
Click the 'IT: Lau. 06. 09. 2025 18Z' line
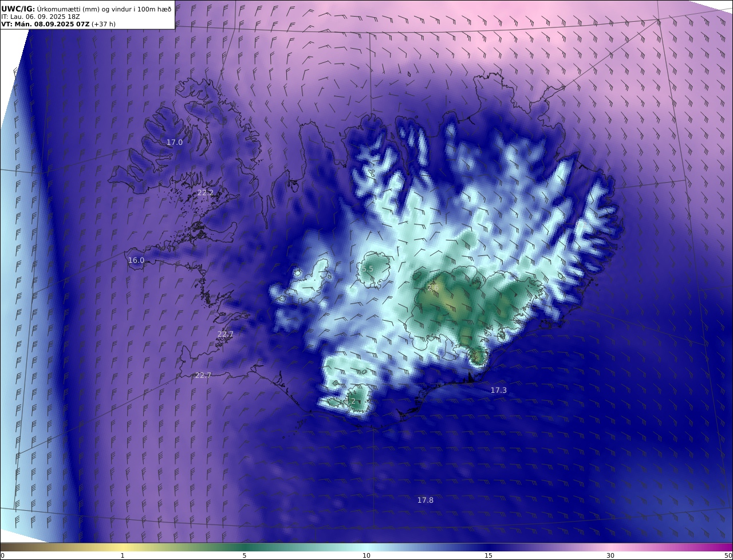coord(40,17)
